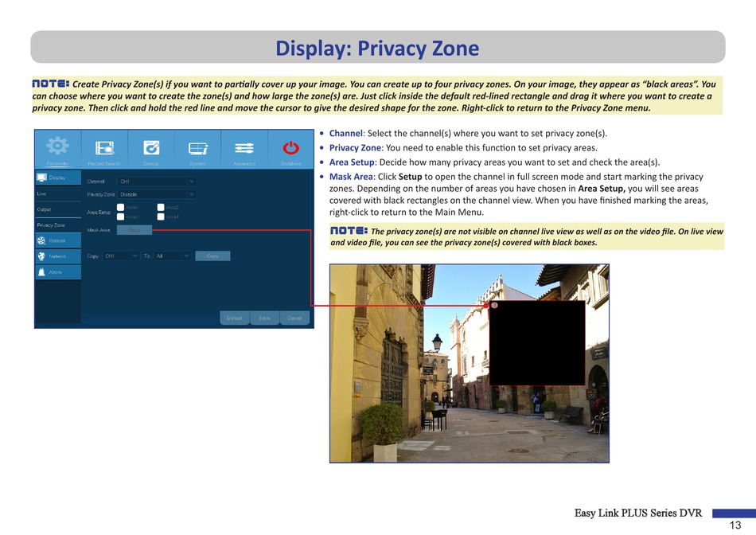Go to the Live submenu
The image size is (756, 535).
click(58, 193)
